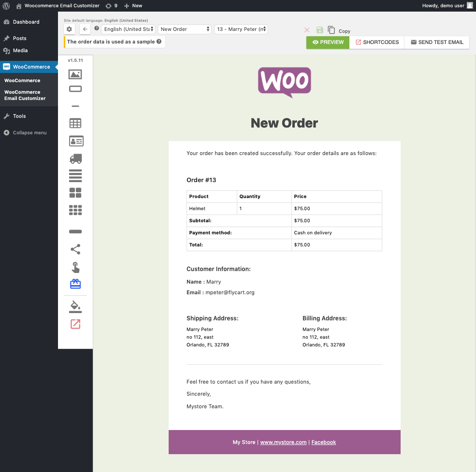Open red external link sidebar icon
The height and width of the screenshot is (472, 476).
(75, 324)
